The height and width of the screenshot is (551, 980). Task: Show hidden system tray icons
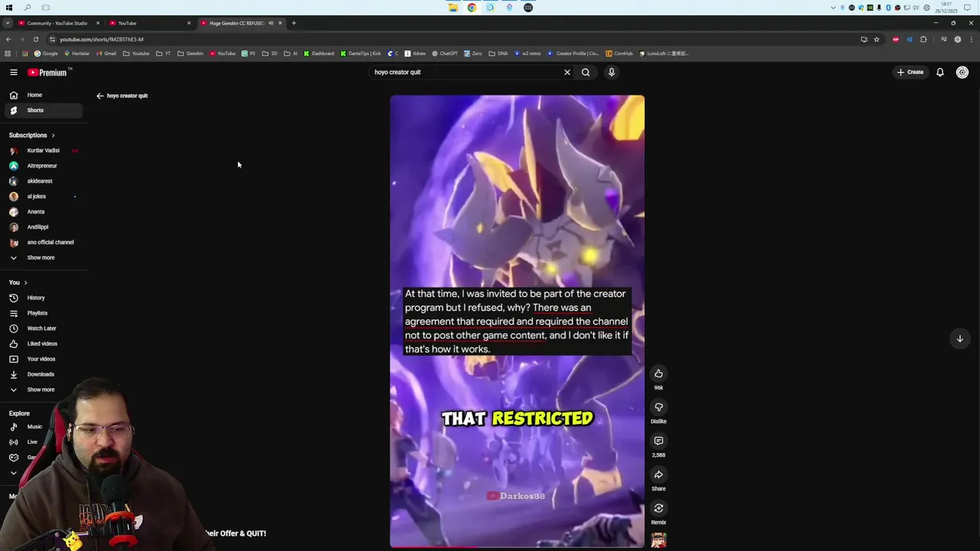click(833, 8)
